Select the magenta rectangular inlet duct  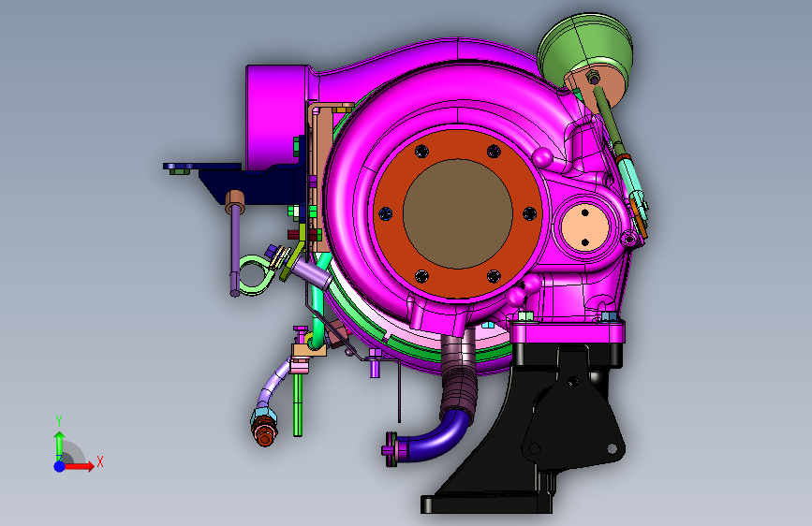click(277, 116)
